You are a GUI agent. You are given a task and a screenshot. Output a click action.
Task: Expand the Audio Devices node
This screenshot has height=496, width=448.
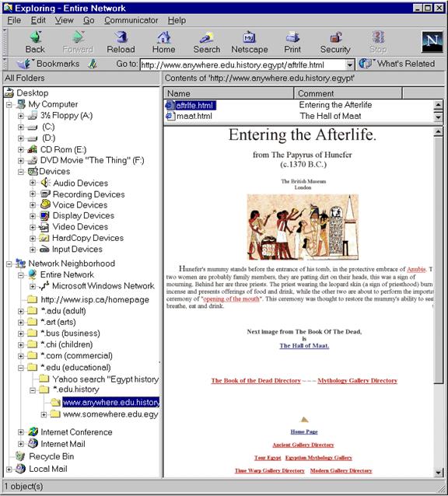33,183
